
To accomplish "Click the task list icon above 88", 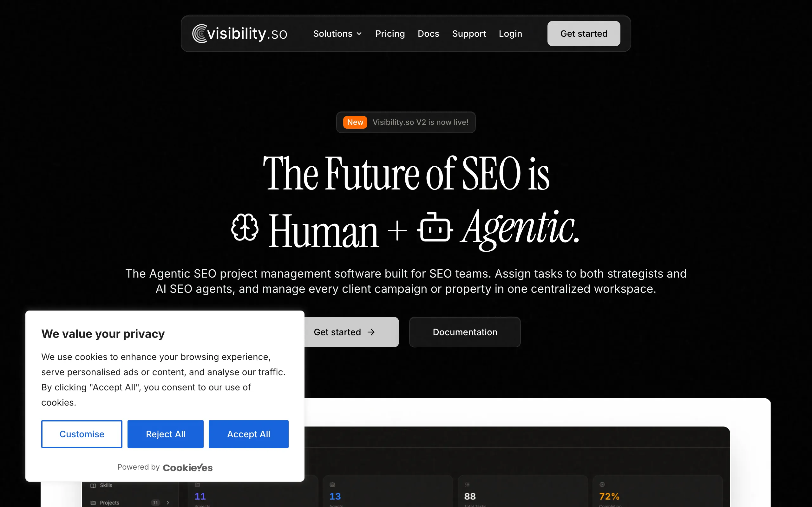I will click(467, 485).
